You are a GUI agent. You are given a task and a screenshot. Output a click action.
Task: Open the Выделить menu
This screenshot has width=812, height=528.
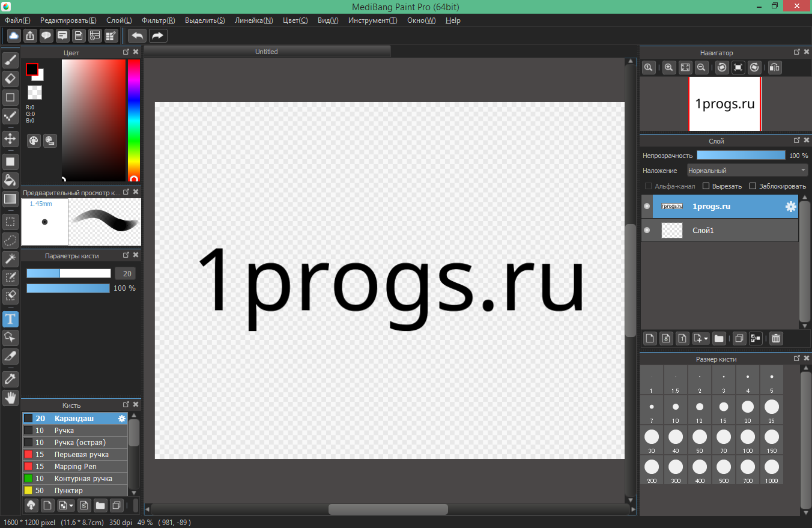point(205,20)
